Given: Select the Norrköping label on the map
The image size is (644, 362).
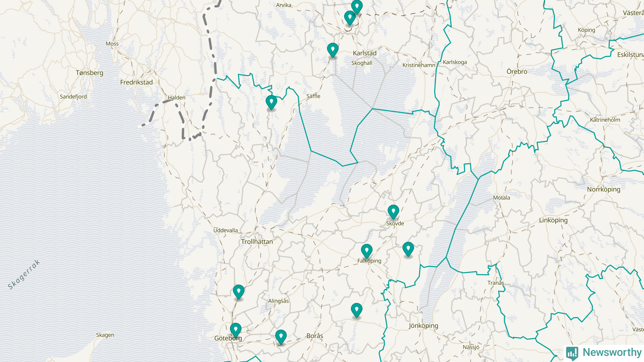Looking at the screenshot, I should 603,189.
